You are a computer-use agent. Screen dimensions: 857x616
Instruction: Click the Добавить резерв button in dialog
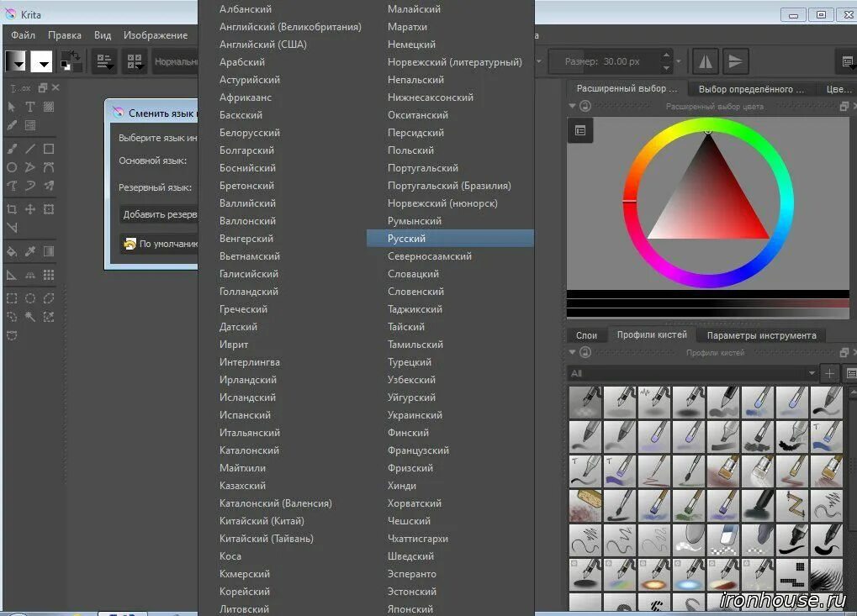158,214
